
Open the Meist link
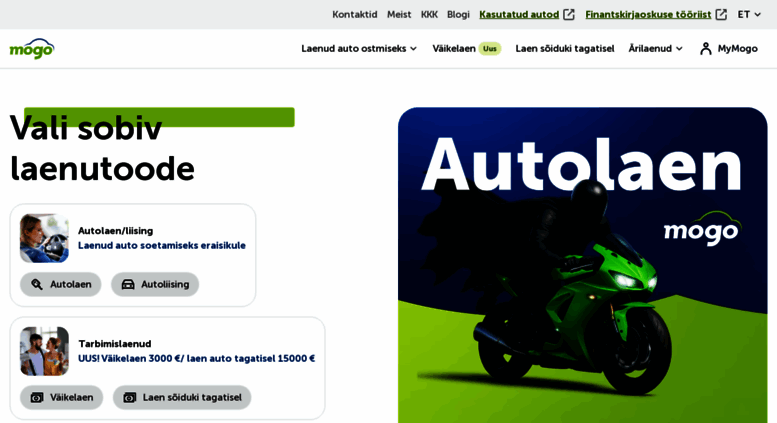point(399,14)
